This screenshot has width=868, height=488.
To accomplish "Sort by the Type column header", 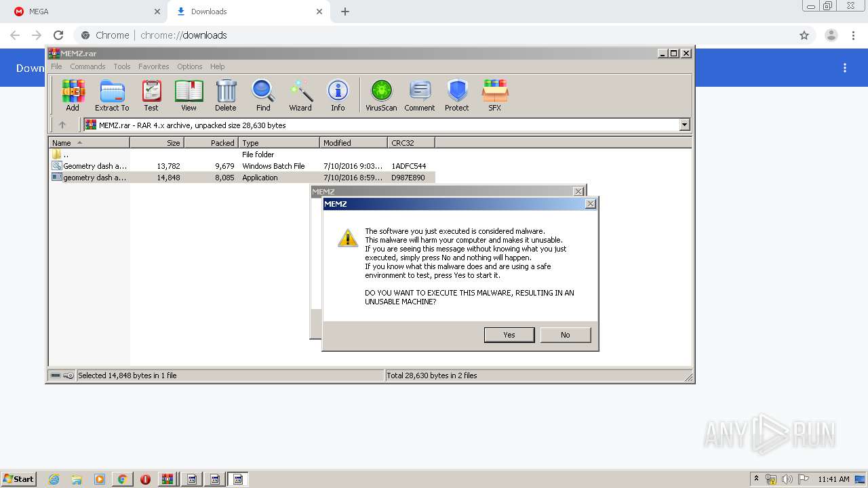I will point(279,142).
